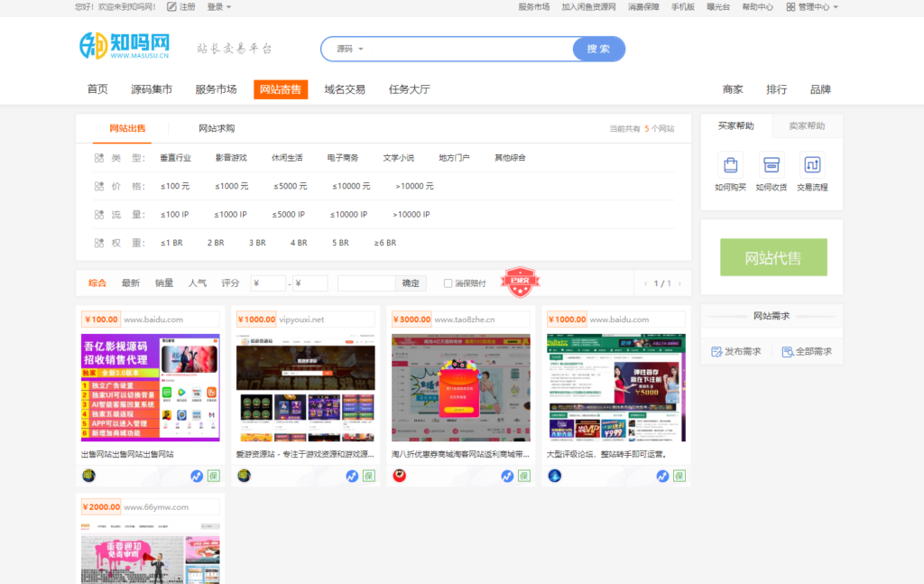Screen dimensions: 924x584
Task: Click the 如何购买 shopping bag icon
Action: pos(730,165)
